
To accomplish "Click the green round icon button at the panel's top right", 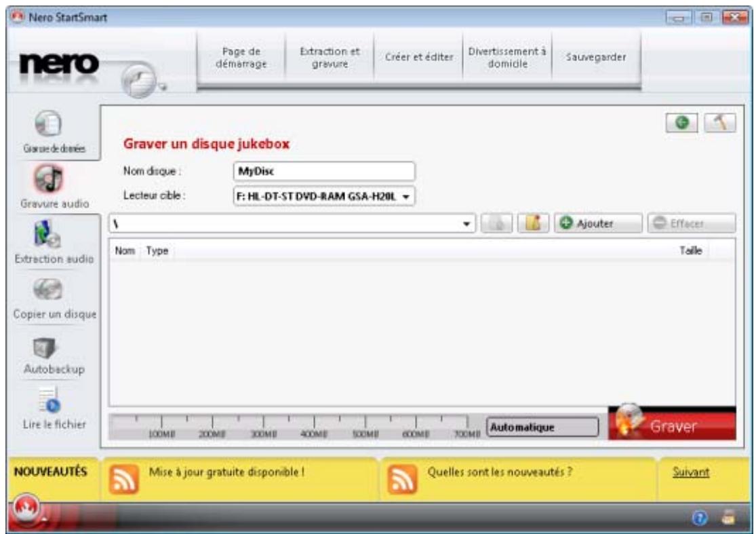I will [681, 123].
